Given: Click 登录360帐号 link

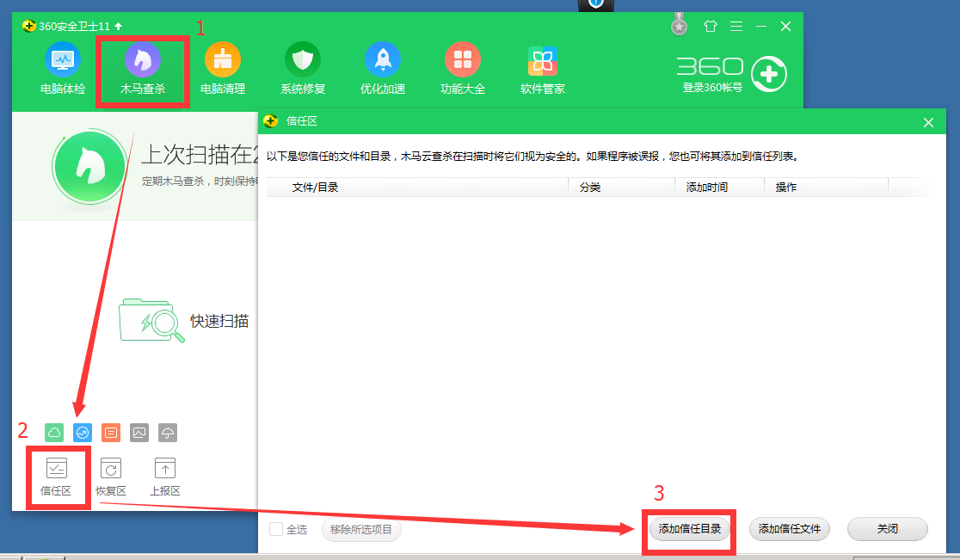Looking at the screenshot, I should coord(712,88).
